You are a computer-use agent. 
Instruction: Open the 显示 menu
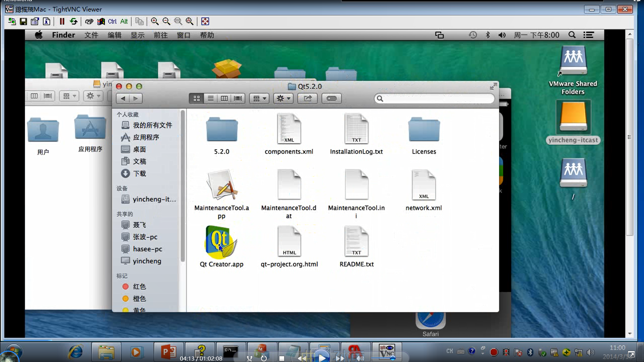pyautogui.click(x=138, y=35)
